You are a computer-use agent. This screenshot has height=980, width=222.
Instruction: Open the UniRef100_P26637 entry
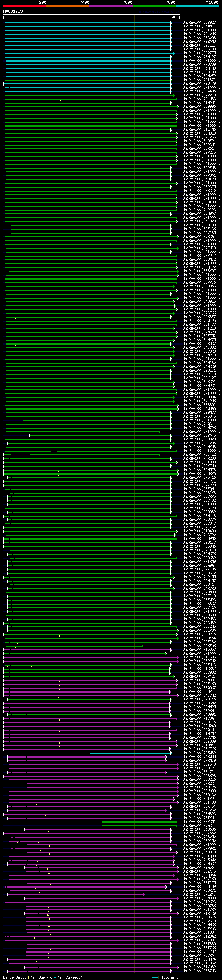(199, 604)
